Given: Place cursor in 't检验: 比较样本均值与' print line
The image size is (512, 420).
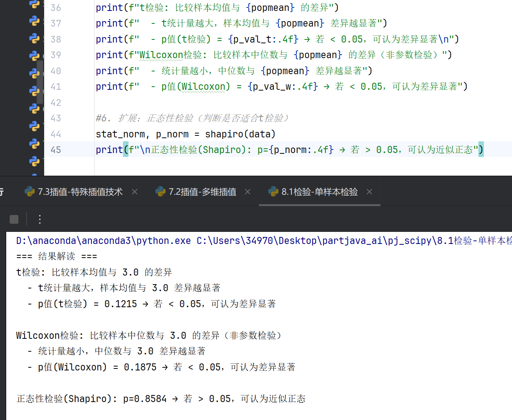Looking at the screenshot, I should tap(217, 8).
